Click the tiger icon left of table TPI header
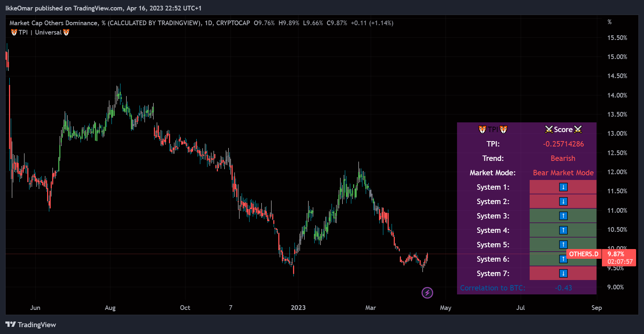The height and width of the screenshot is (334, 644). pyautogui.click(x=482, y=130)
